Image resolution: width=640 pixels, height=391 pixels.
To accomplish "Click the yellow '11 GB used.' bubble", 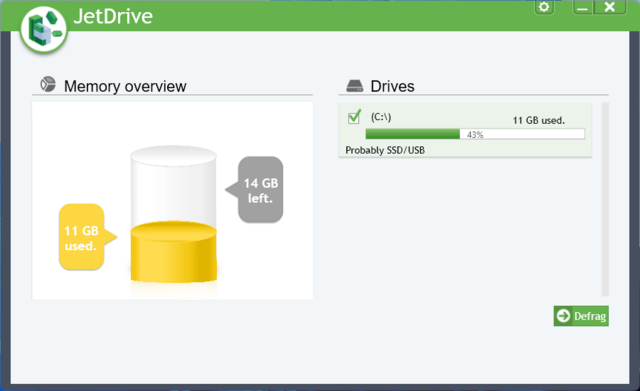I will [x=87, y=237].
